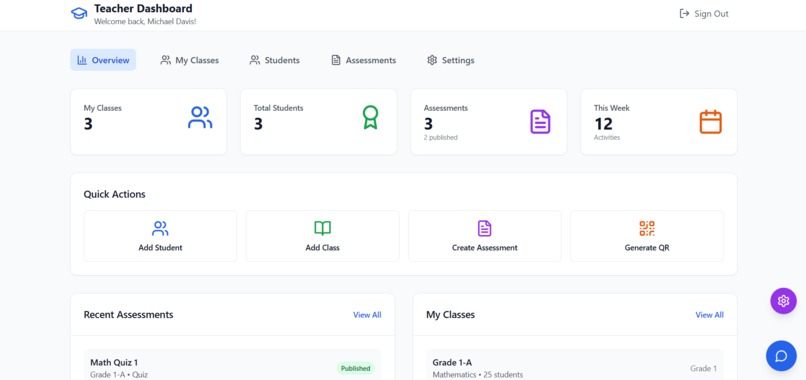
Task: Click the gear icon on Settings tab
Action: [432, 60]
